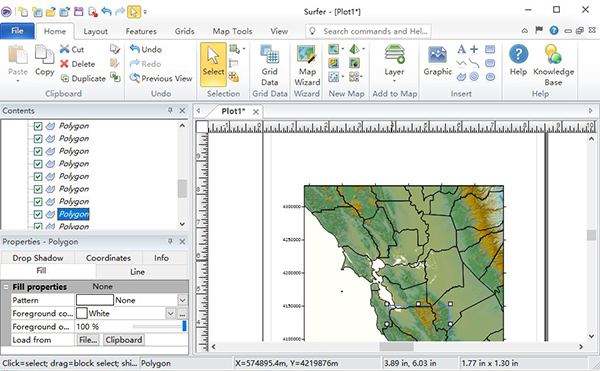Open the Drop Shadow properties tab
Screen dimensions: 600x371
click(38, 258)
